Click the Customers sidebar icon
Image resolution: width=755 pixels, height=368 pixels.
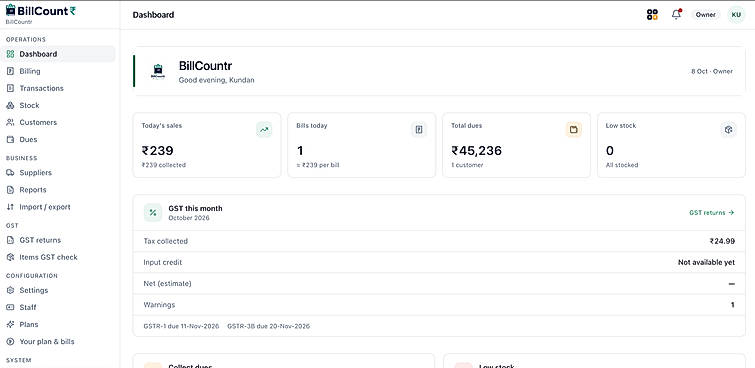[x=10, y=122]
